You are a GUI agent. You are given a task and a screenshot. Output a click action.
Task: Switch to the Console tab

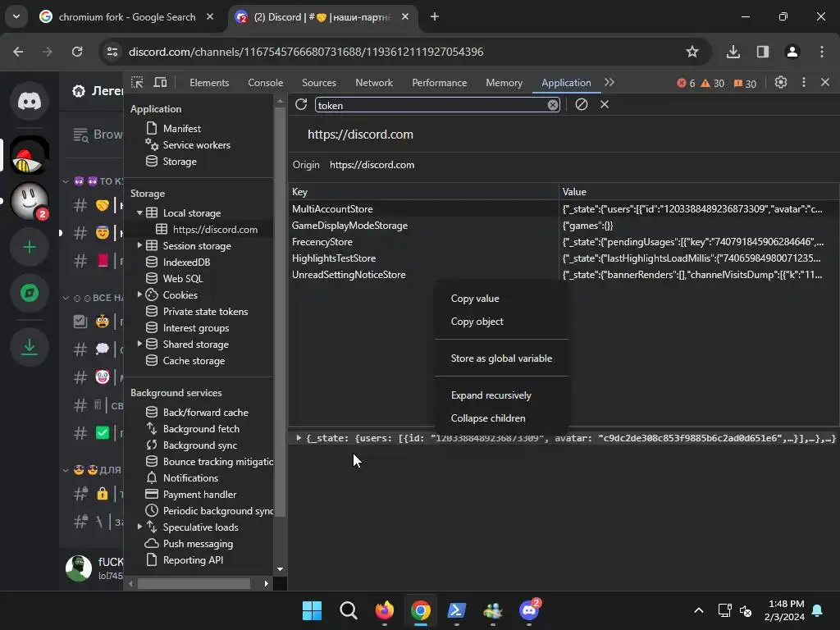[x=265, y=83]
